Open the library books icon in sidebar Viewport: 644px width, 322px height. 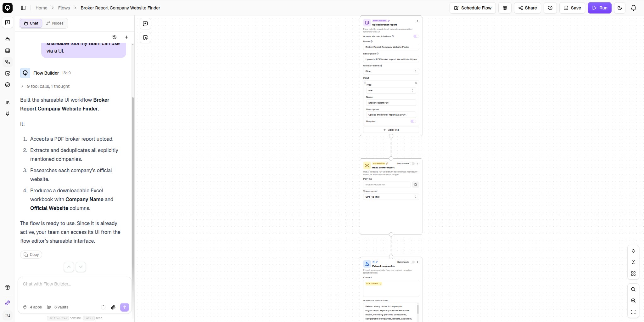pos(8,102)
